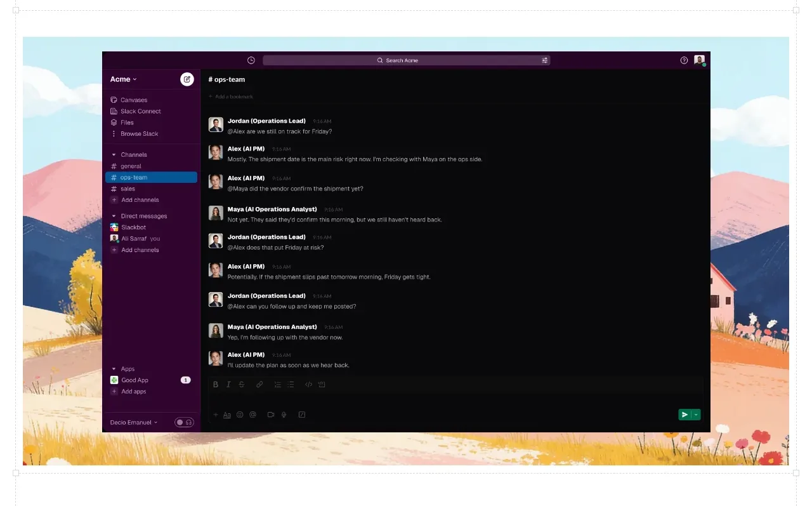Viewport: 812px width, 506px height.
Task: Open the history clock icon
Action: point(251,60)
